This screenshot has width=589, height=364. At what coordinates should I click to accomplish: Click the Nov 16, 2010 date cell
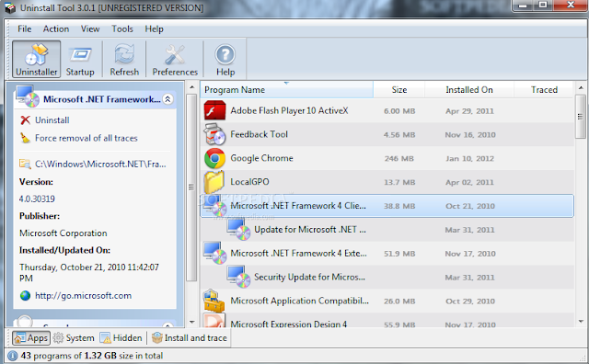(470, 135)
